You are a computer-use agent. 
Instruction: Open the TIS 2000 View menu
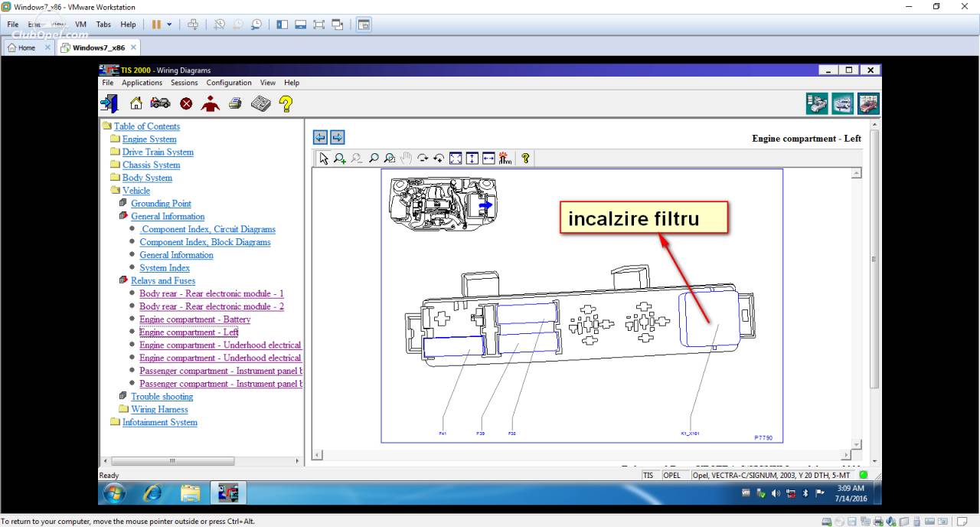267,83
